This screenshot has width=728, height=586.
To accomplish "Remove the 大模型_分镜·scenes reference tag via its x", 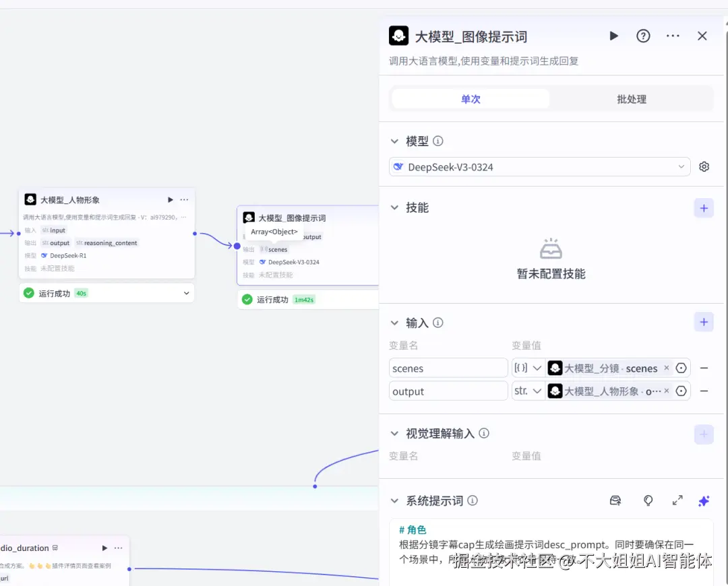I will [666, 368].
